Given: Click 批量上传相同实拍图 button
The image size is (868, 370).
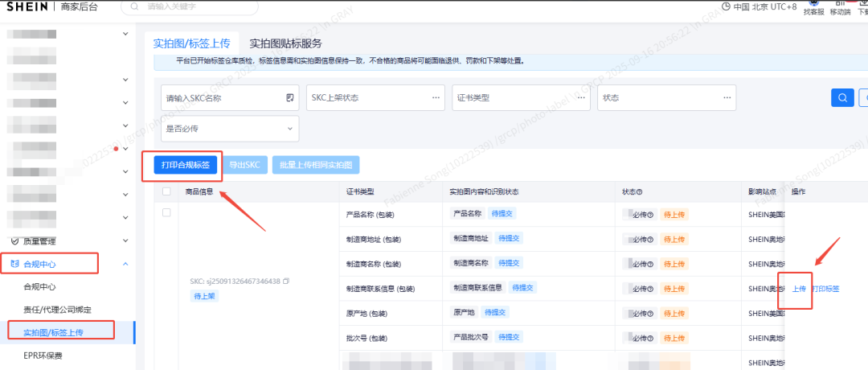Looking at the screenshot, I should click(316, 165).
